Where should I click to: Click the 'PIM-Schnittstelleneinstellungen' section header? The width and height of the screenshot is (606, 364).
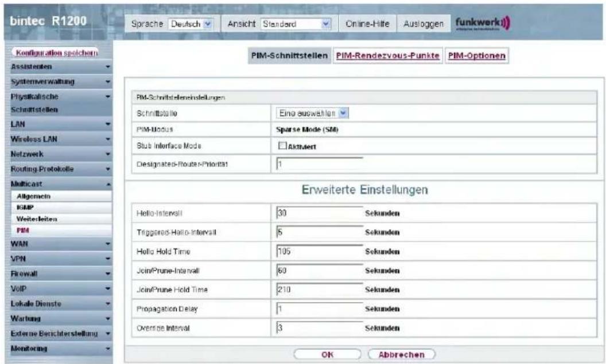[181, 97]
